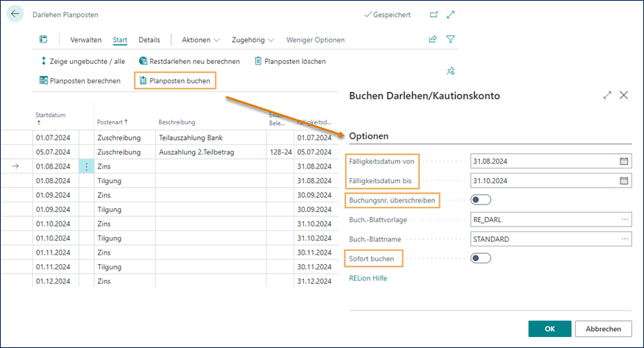Open calendar for Fälligkeitsdatum bis
This screenshot has width=644, height=348.
624,180
